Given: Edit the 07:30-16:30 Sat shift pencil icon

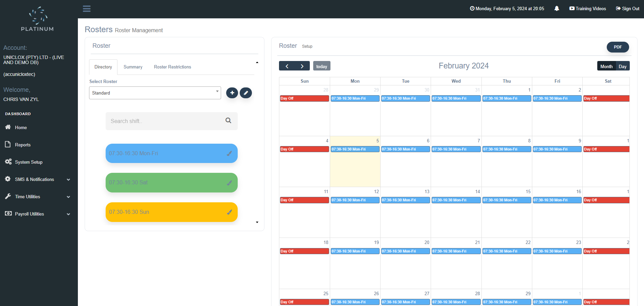Looking at the screenshot, I should pos(229,182).
